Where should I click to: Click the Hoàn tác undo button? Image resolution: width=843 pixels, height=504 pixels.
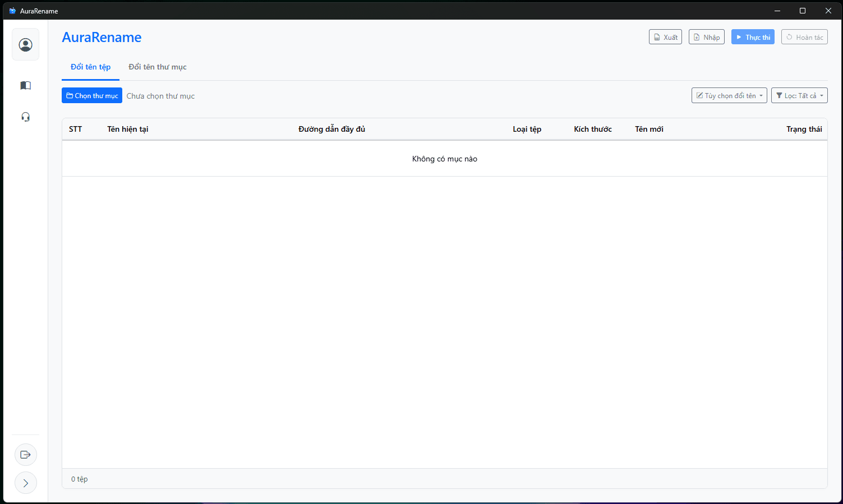click(804, 38)
